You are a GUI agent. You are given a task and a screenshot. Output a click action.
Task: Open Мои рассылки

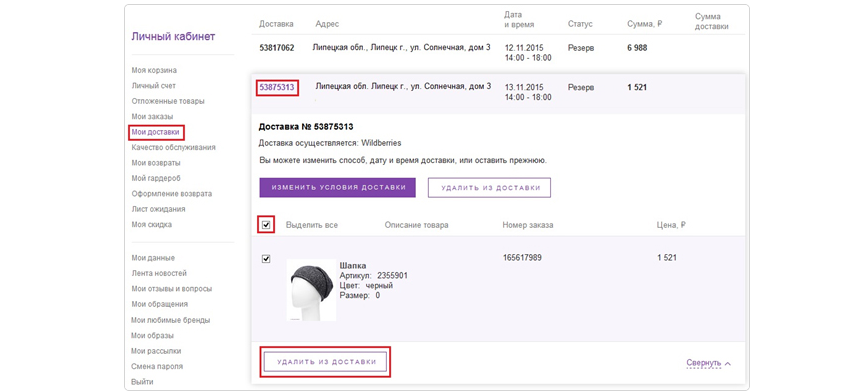click(x=156, y=350)
